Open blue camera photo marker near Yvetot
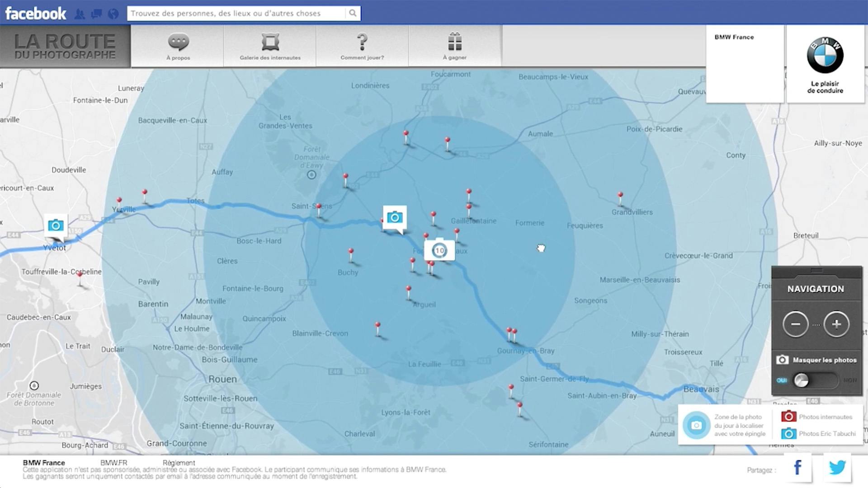The image size is (868, 488). (56, 225)
